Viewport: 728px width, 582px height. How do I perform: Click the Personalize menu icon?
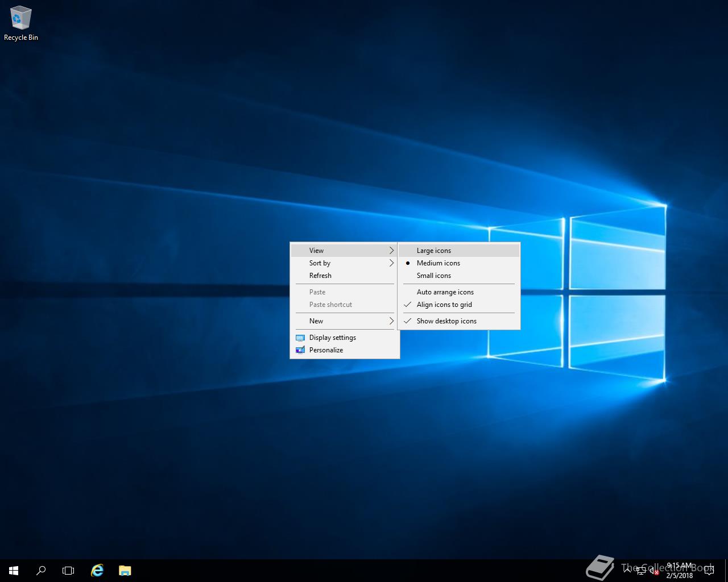(300, 350)
